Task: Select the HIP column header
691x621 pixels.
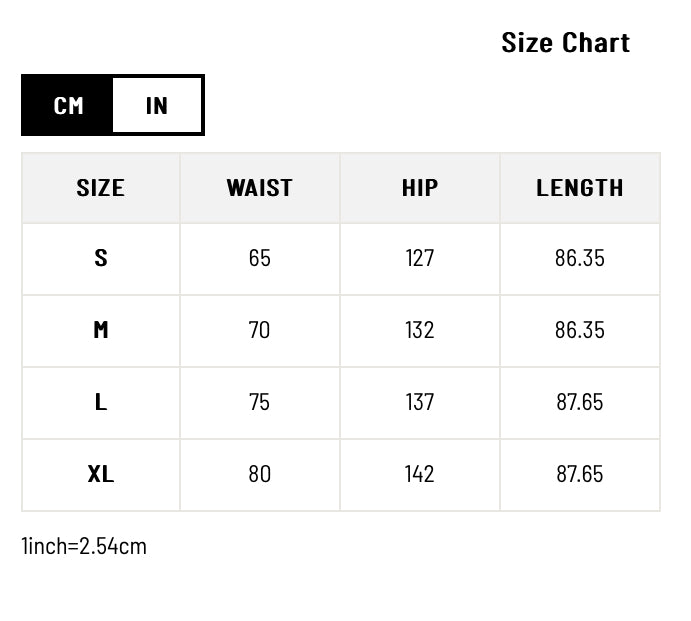Action: click(x=420, y=188)
